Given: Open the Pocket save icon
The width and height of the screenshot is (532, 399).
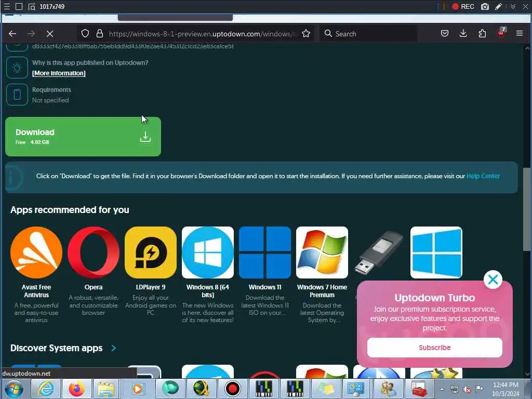Looking at the screenshot, I should 445,33.
